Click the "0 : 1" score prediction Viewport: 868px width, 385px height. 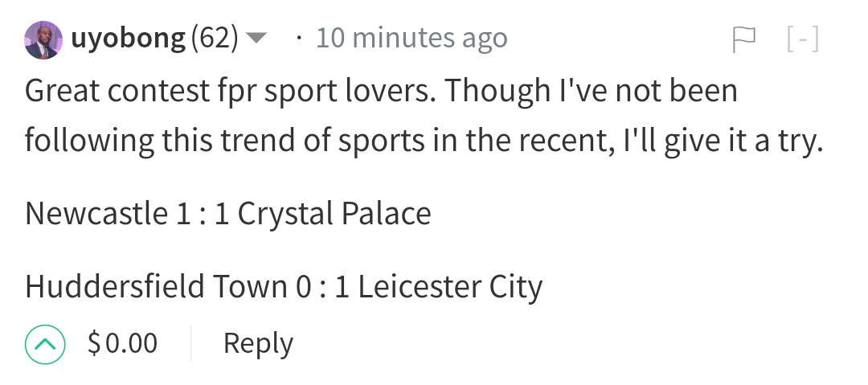coord(323,287)
